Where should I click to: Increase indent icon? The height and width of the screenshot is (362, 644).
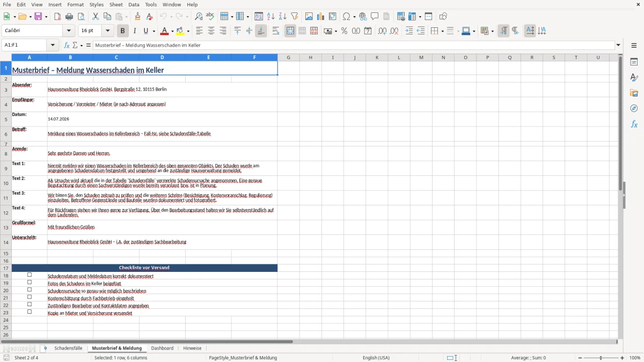(x=409, y=31)
